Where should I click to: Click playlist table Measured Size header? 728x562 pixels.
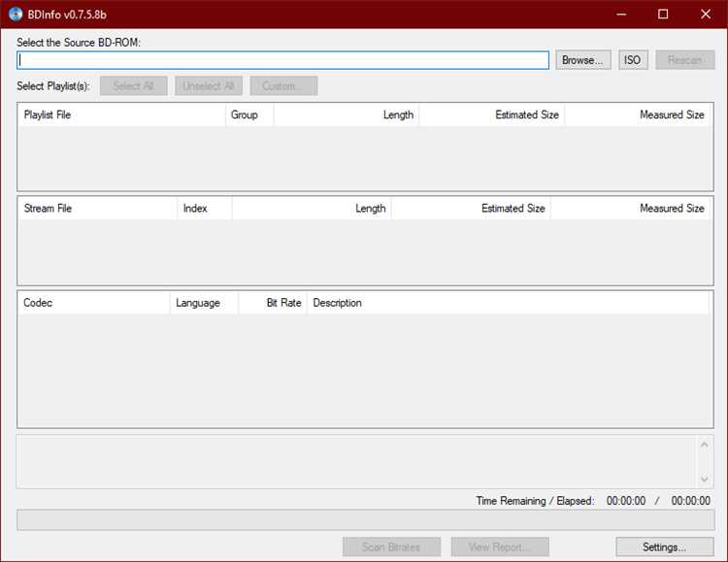click(x=637, y=115)
